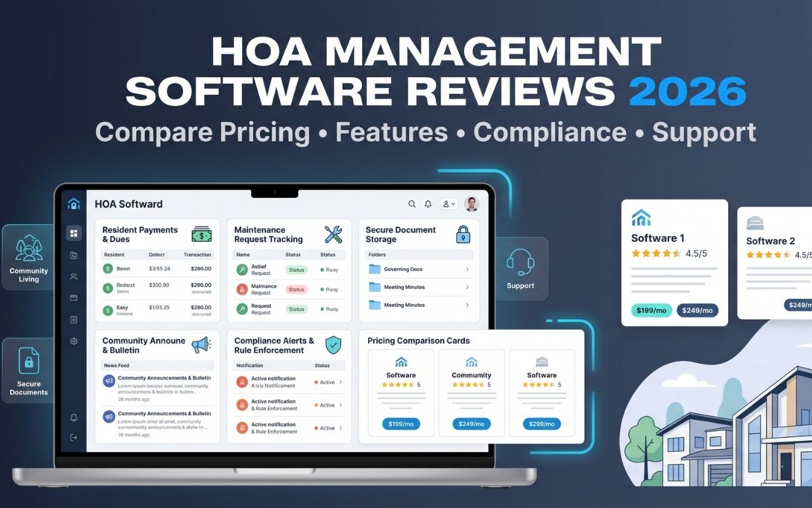Viewport: 812px width, 508px height.
Task: Click the HOA house logo in the sidebar
Action: pyautogui.click(x=74, y=203)
